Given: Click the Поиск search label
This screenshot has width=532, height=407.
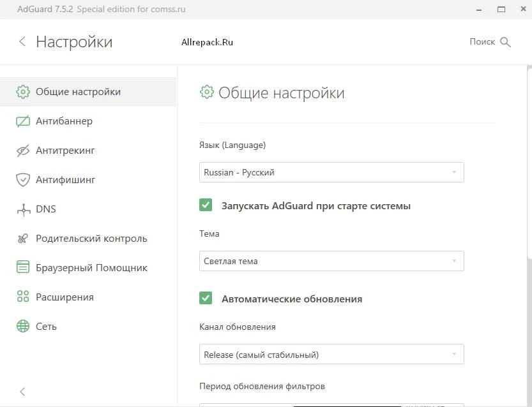Looking at the screenshot, I should click(482, 41).
